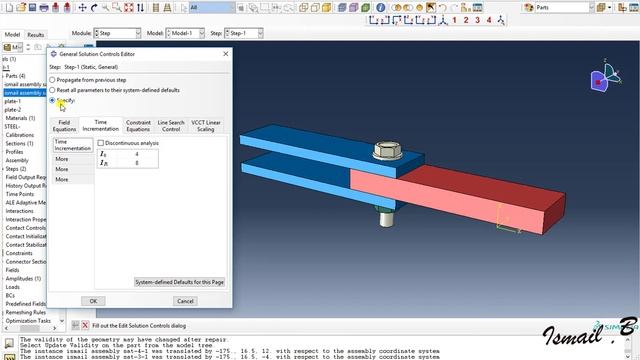640x360 pixels.
Task: Expand the Parts (4) tree node
Action: pos(3,76)
